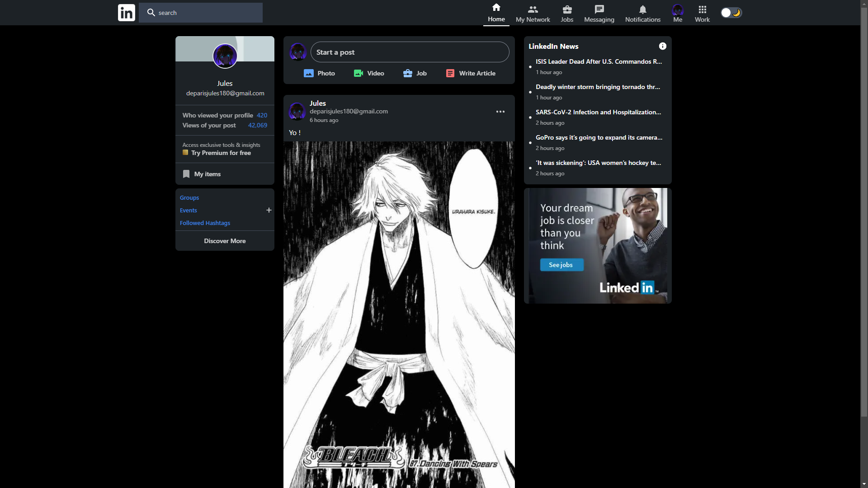Expand Events with the plus control
This screenshot has width=868, height=488.
coord(269,210)
